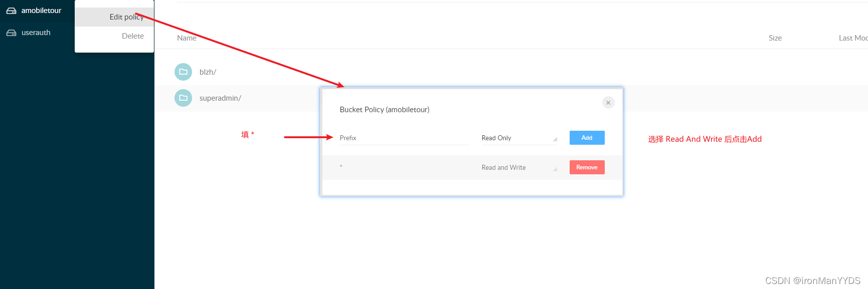Select the amobiletour bucket in sidebar
The width and height of the screenshot is (868, 289).
[41, 11]
